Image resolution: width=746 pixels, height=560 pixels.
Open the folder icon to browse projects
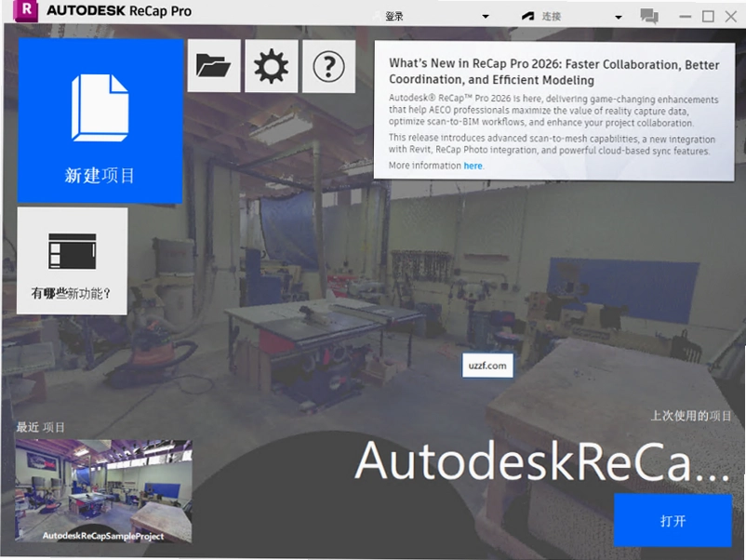tap(214, 66)
